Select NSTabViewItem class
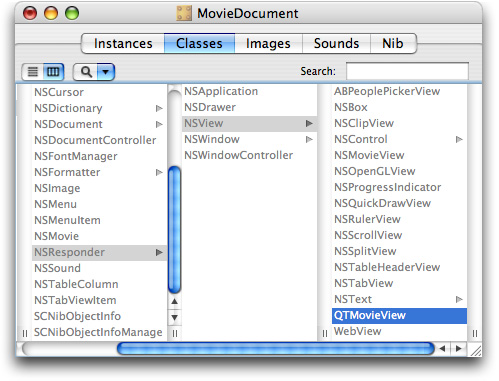Screen dimensions: 499x381 [x=75, y=300]
